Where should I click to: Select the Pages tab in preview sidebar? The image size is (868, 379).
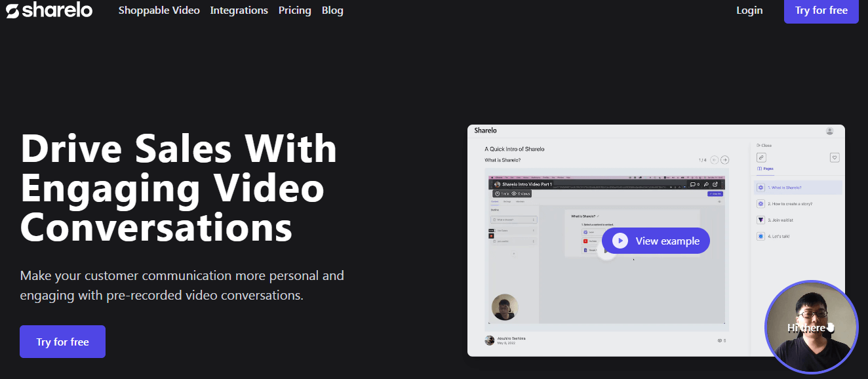(766, 169)
